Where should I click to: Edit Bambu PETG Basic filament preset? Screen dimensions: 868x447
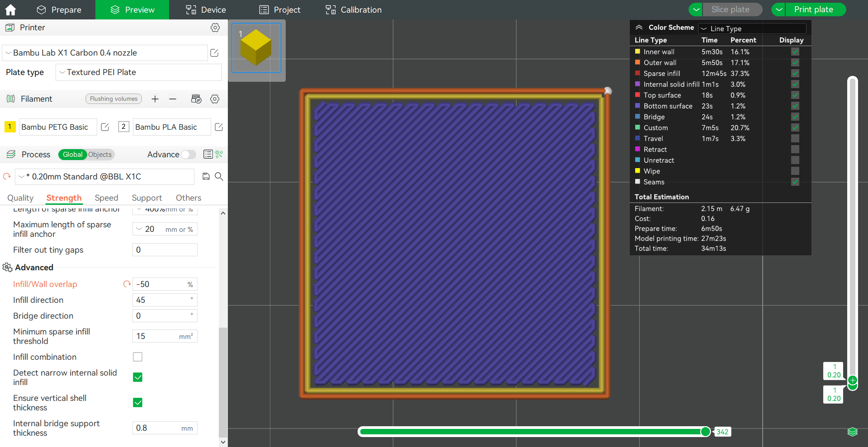pos(105,127)
